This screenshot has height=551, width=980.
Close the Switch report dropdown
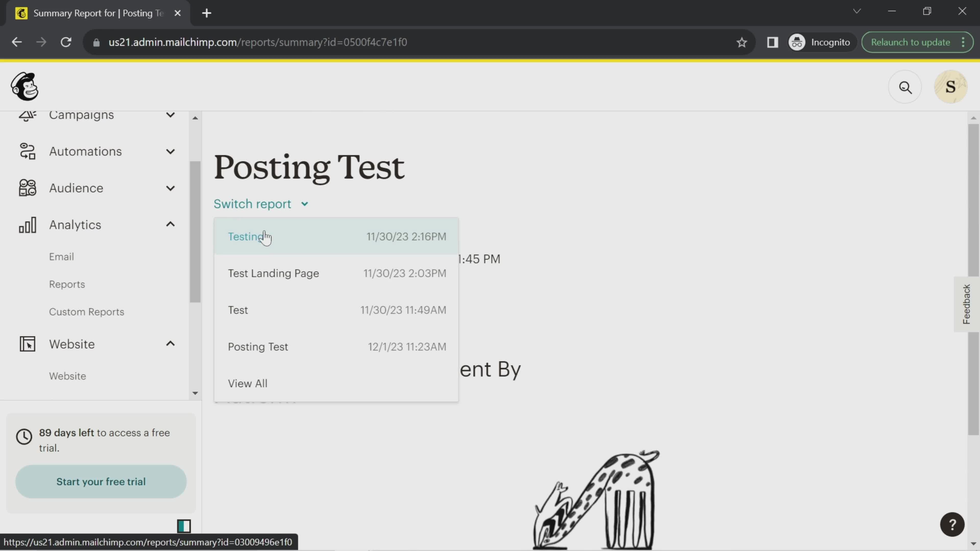pos(261,204)
